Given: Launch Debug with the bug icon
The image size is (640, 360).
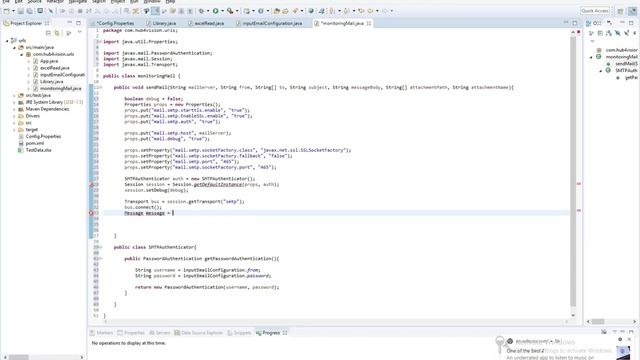Looking at the screenshot, I should [x=201, y=11].
